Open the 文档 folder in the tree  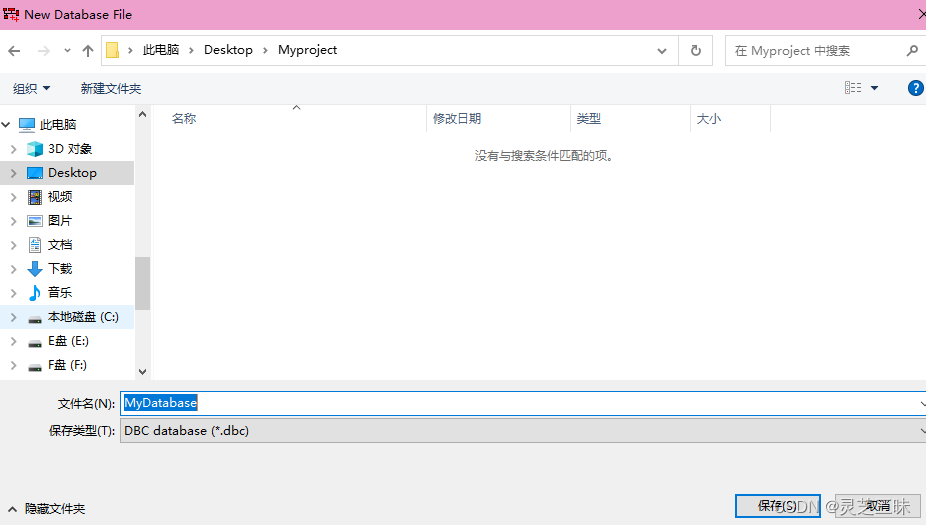tap(60, 244)
